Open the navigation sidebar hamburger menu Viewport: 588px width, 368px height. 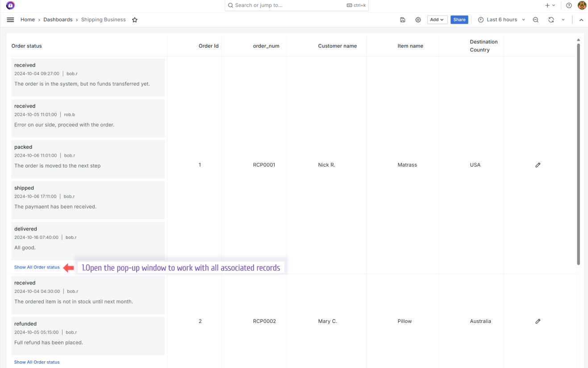click(10, 20)
